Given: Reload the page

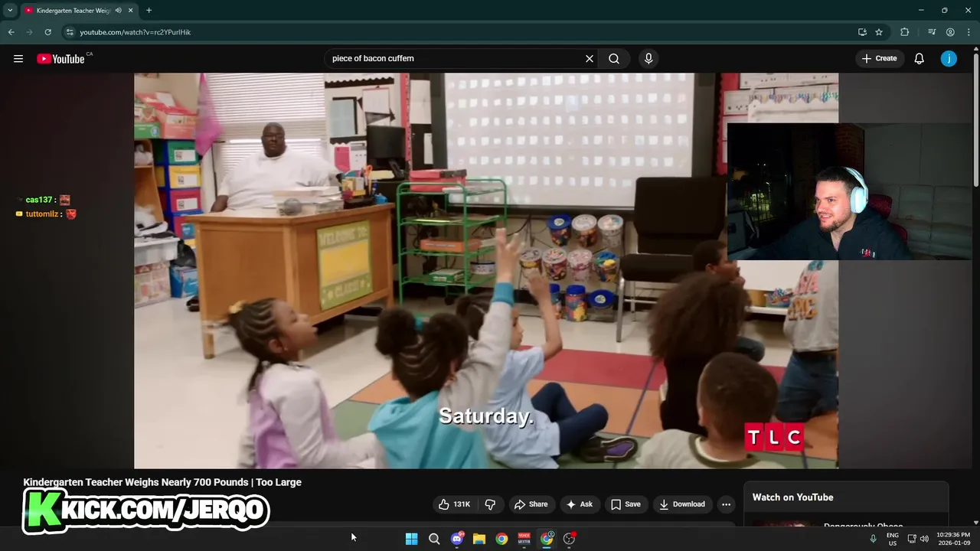Looking at the screenshot, I should 47,32.
